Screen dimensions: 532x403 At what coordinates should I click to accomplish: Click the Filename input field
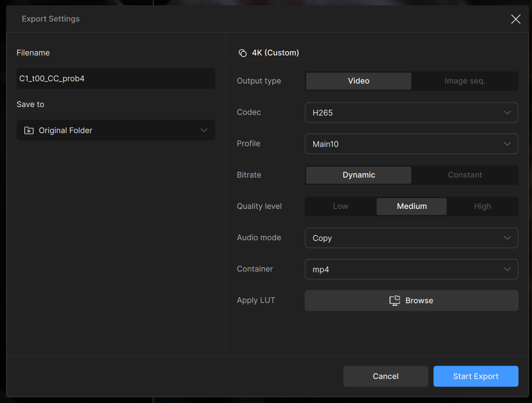tap(116, 79)
